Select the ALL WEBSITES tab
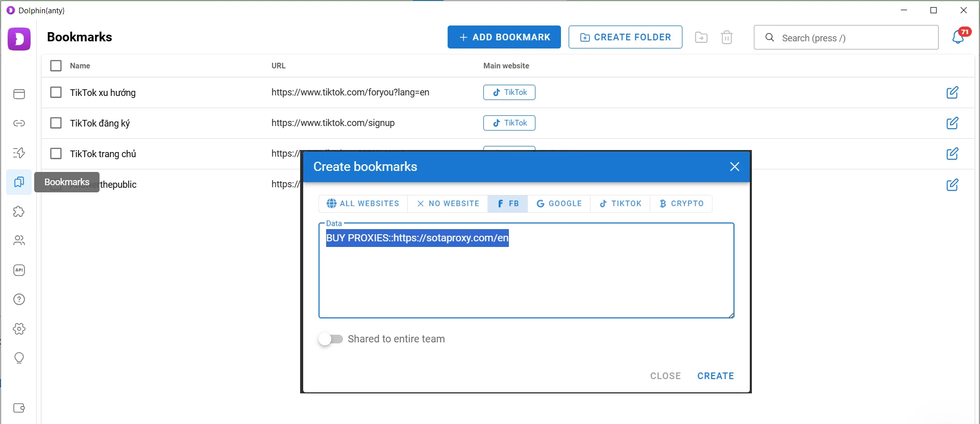The height and width of the screenshot is (424, 980). 363,204
